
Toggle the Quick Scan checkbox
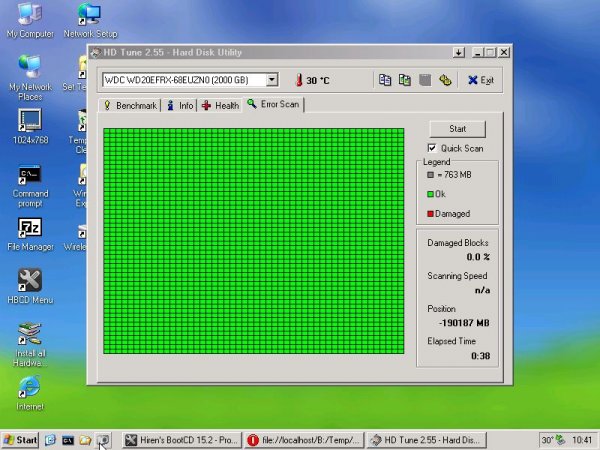click(x=432, y=148)
